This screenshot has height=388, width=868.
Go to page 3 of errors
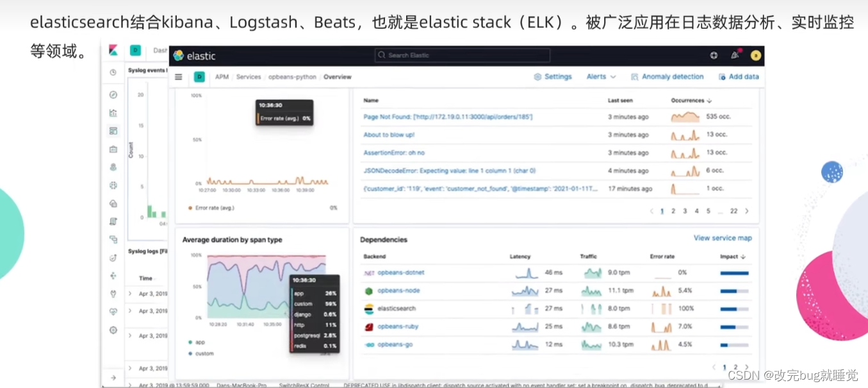685,211
